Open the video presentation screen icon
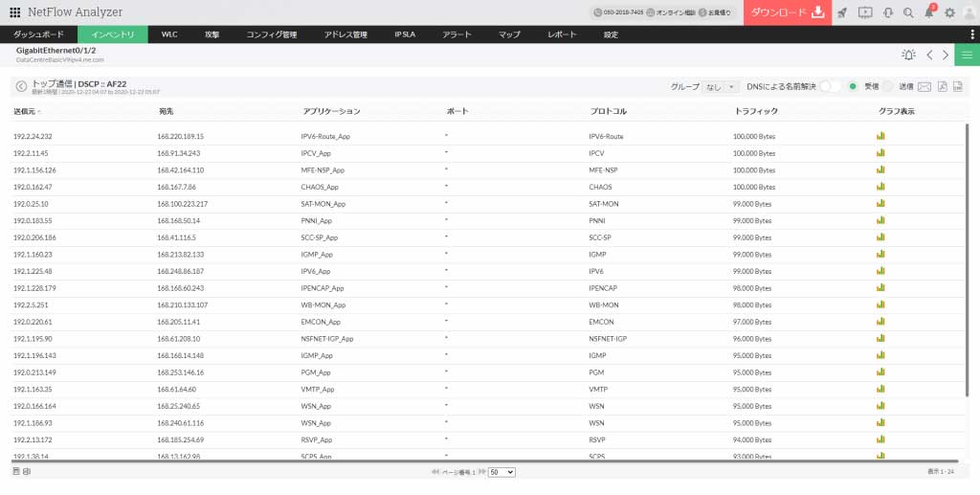 pos(865,12)
